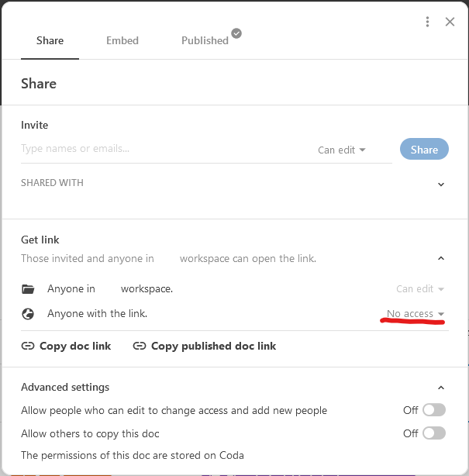Click the Published checkmark badge icon
469x476 pixels.
pyautogui.click(x=236, y=33)
